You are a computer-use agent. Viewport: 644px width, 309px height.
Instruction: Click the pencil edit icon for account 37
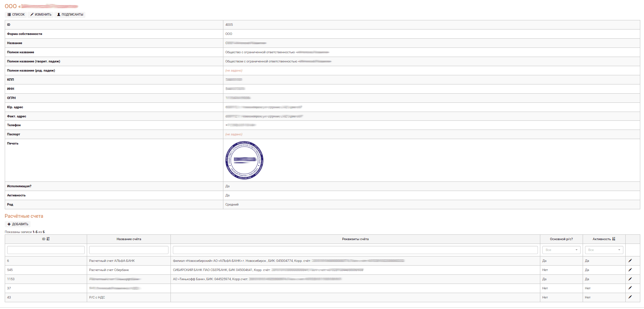[x=630, y=288]
